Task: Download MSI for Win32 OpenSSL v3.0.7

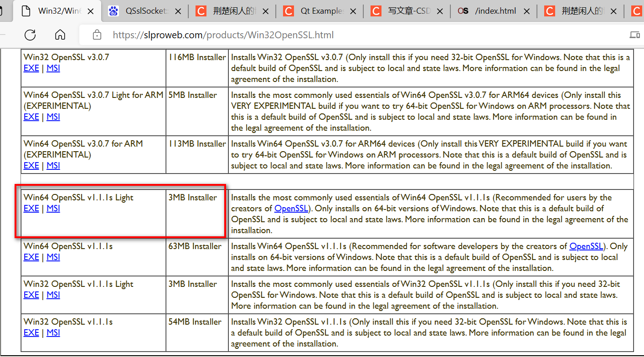Action: click(x=53, y=68)
